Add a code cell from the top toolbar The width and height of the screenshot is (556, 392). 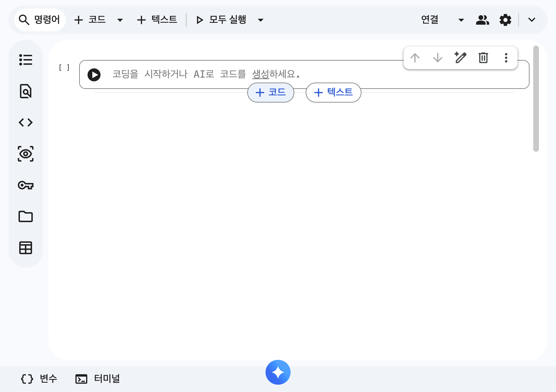(90, 20)
